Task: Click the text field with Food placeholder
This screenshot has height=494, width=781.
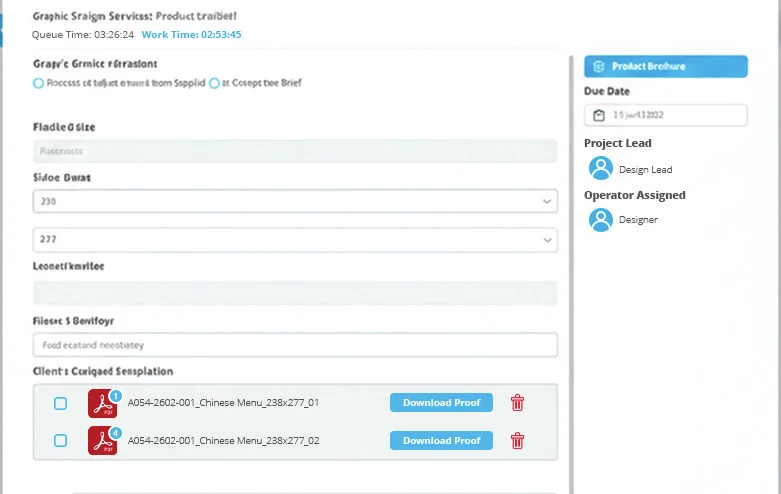Action: [295, 345]
